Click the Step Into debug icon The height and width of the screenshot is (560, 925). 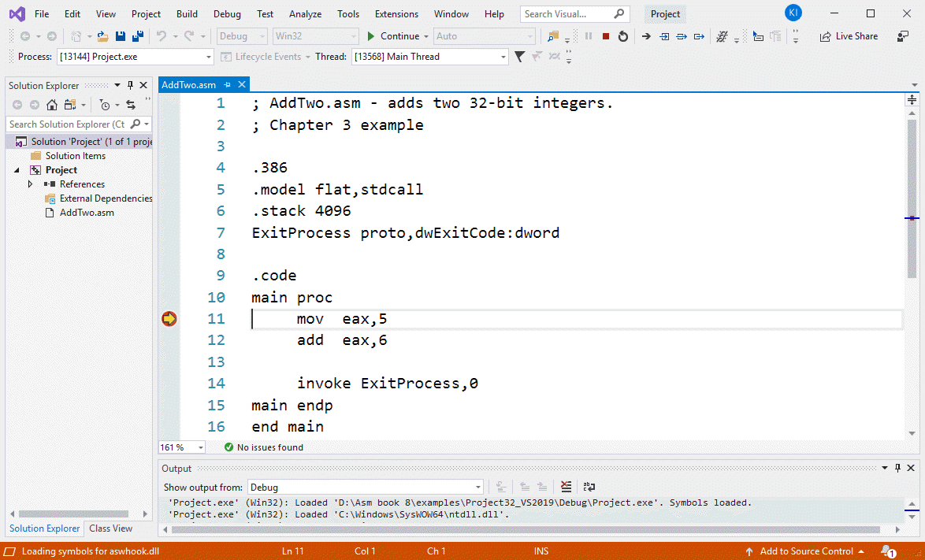664,36
